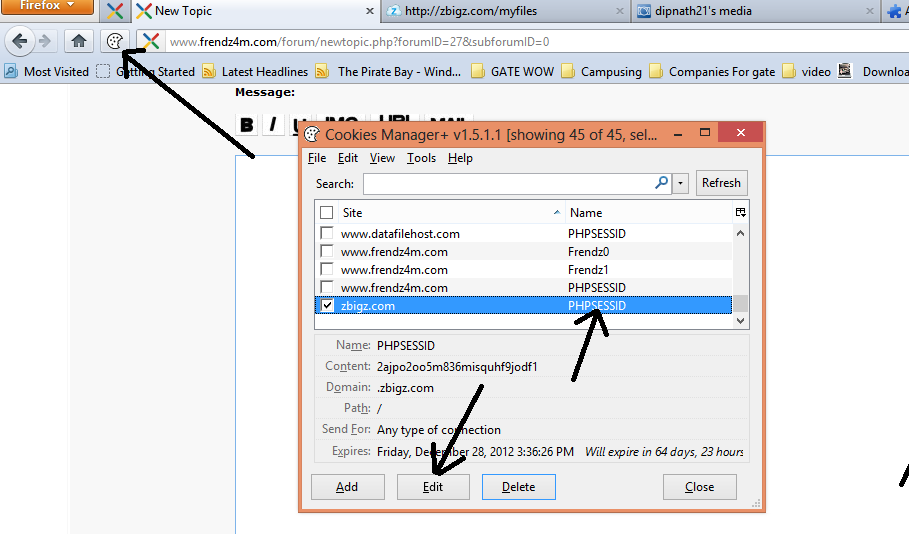909x534 pixels.
Task: Close the zbigz.com/myfiles tab
Action: coord(620,11)
